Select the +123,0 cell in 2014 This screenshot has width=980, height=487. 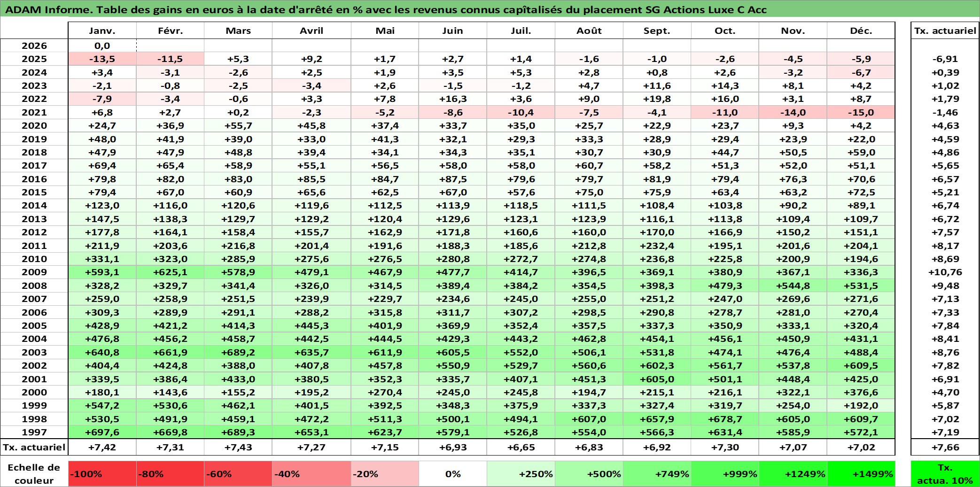(x=102, y=205)
